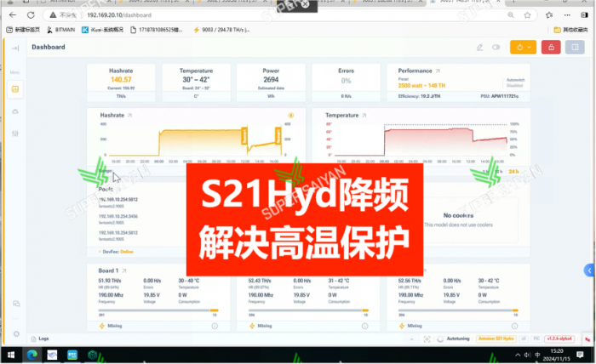Reload the page with refresh icon
596x364 pixels.
(31, 15)
